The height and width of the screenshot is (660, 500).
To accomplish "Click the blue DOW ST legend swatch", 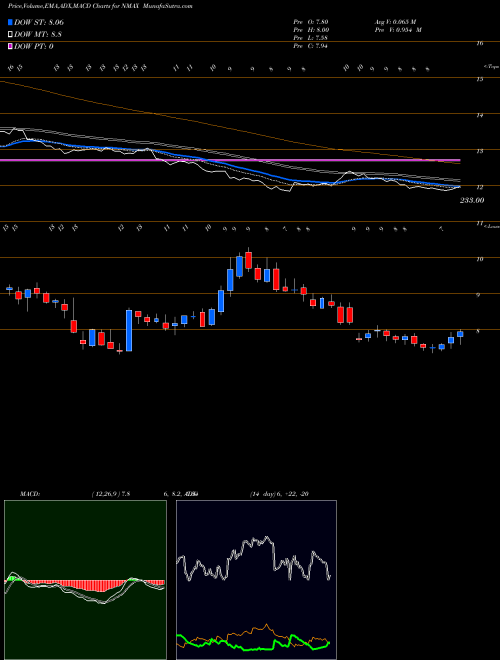I will tap(10, 22).
